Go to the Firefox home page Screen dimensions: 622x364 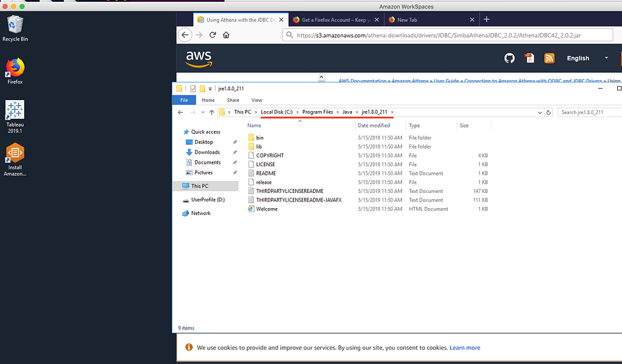click(x=226, y=35)
